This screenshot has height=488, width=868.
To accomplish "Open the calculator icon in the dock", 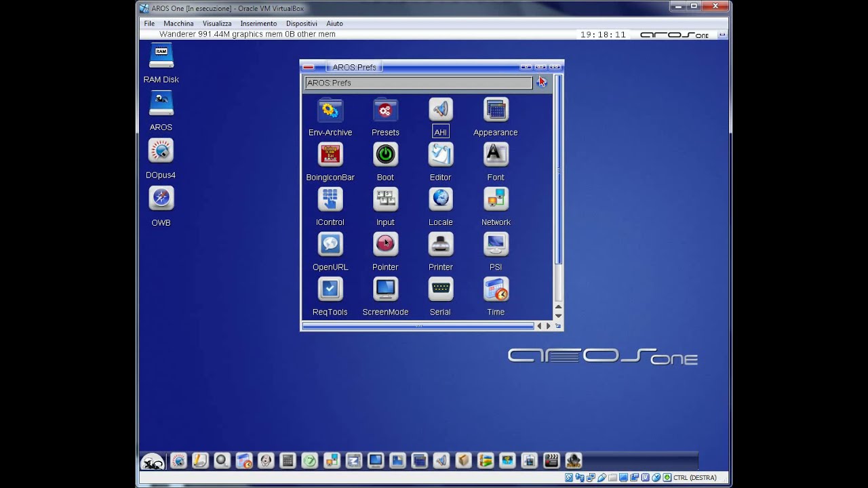I will click(288, 461).
